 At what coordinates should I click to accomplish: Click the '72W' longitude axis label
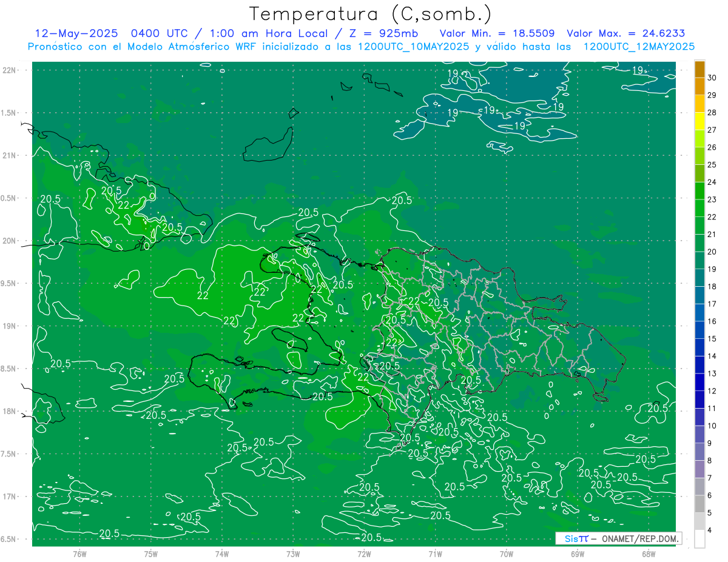pos(364,554)
